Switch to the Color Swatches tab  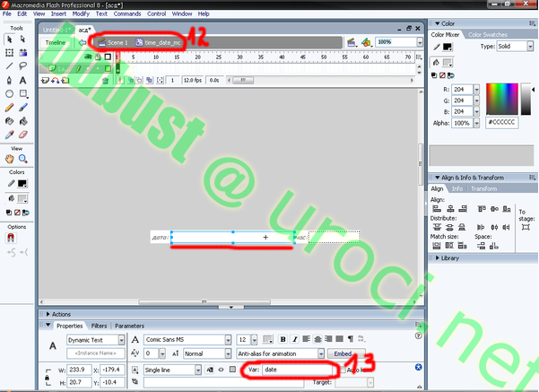(x=488, y=35)
